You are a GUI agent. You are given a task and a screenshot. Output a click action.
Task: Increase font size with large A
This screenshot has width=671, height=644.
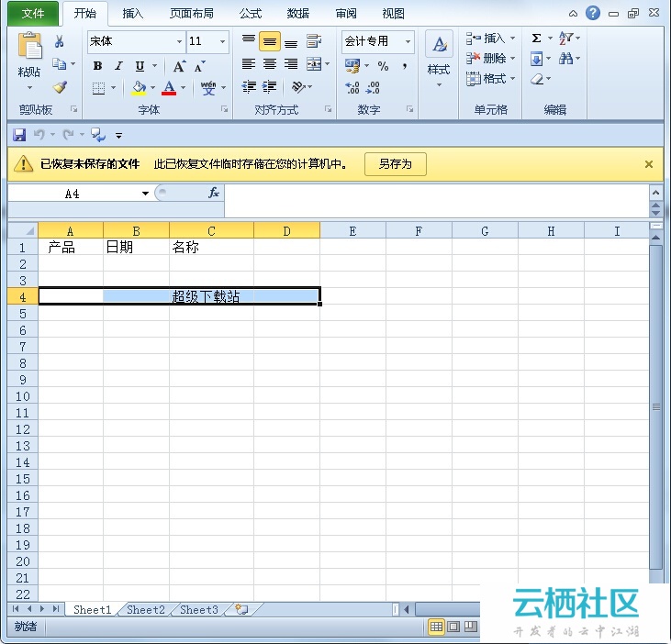[x=179, y=66]
